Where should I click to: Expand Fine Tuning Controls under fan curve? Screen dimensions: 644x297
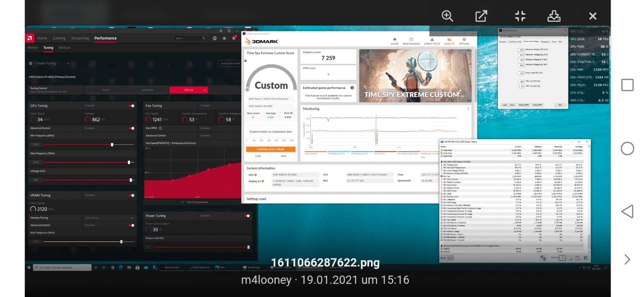click(x=195, y=202)
